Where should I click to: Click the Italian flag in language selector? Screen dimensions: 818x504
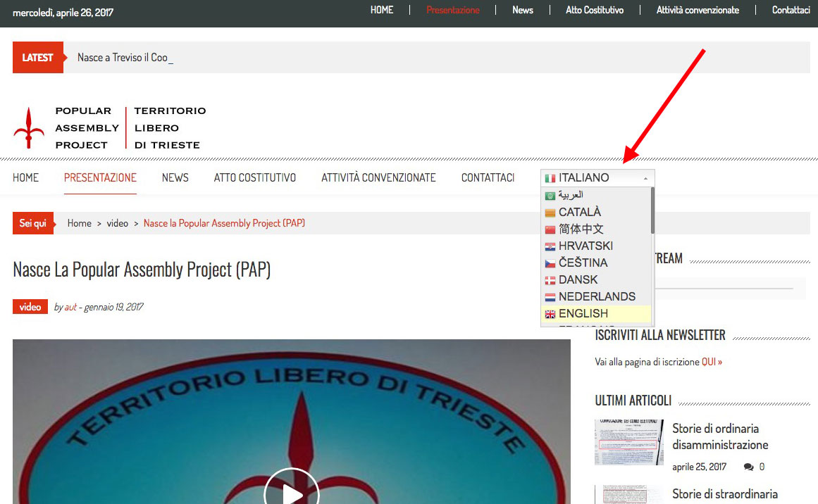point(550,178)
